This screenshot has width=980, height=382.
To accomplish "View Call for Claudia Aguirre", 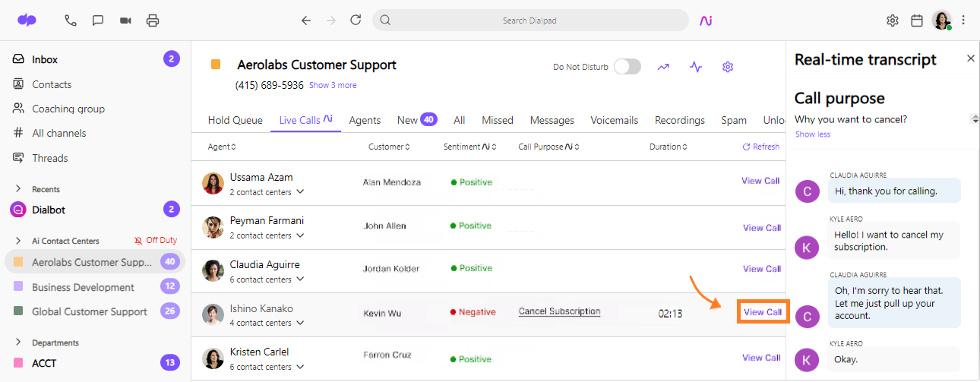I will [762, 269].
